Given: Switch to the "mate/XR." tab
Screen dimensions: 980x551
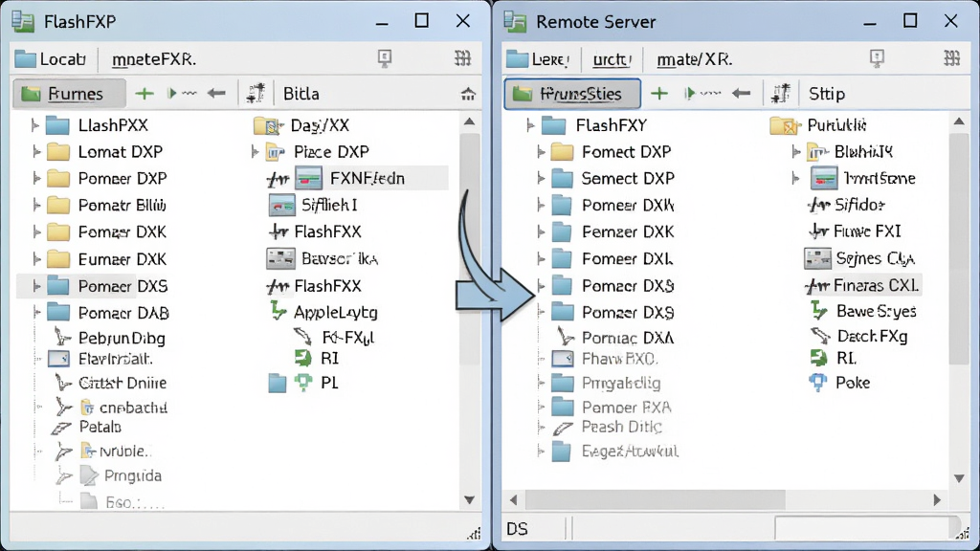Looking at the screenshot, I should click(x=695, y=59).
